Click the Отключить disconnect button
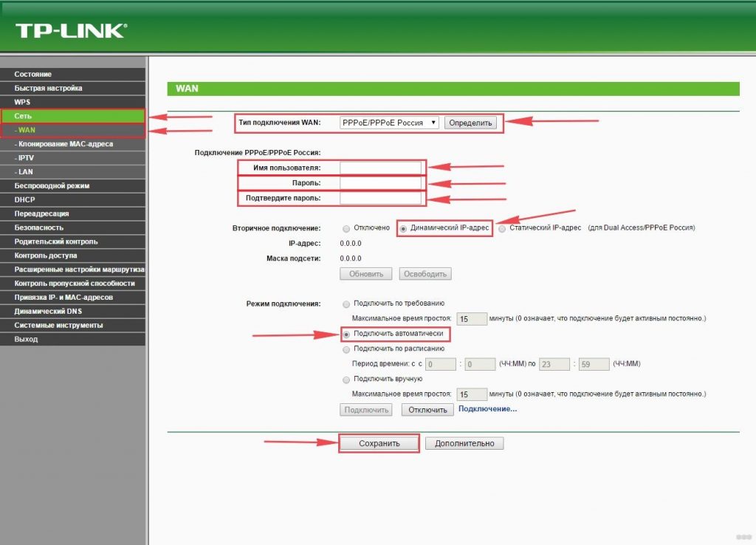 click(x=427, y=410)
